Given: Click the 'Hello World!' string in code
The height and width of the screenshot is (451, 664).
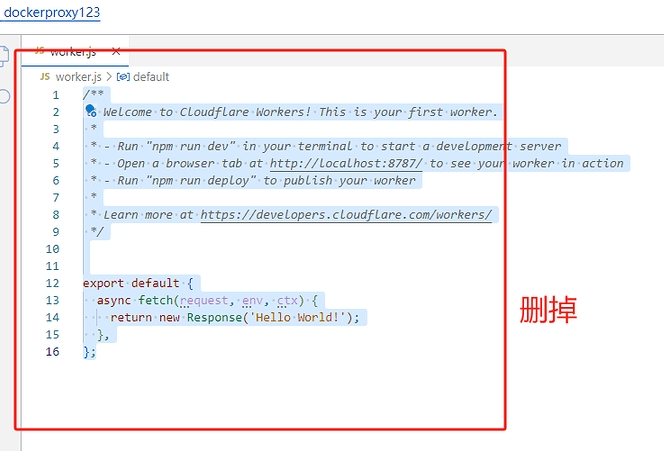Looking at the screenshot, I should click(295, 317).
